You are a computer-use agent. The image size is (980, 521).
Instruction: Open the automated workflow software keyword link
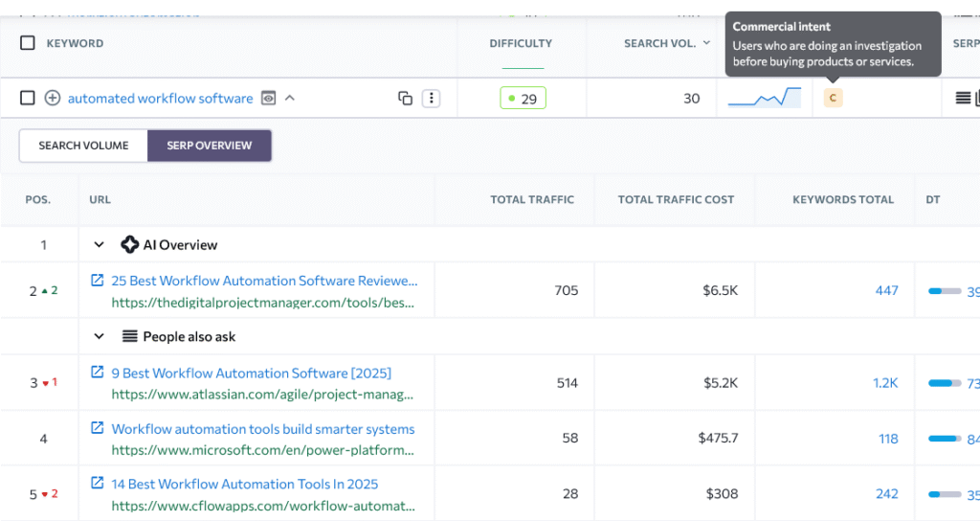(x=160, y=99)
